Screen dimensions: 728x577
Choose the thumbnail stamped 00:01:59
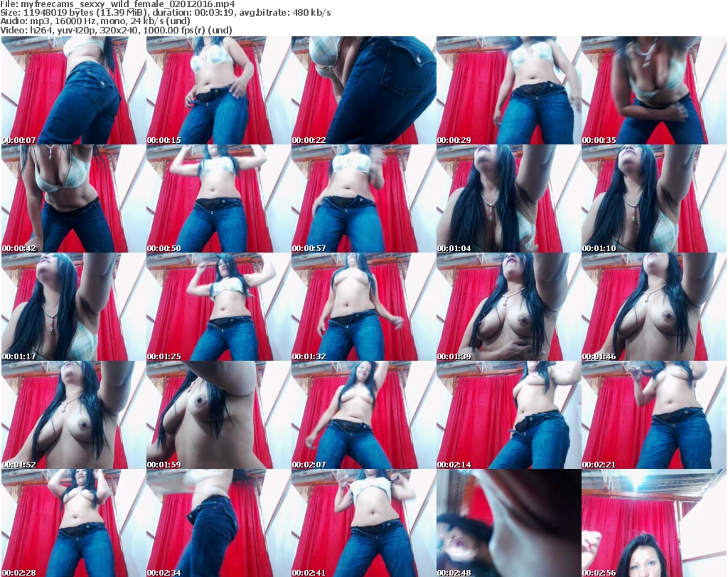tap(219, 415)
